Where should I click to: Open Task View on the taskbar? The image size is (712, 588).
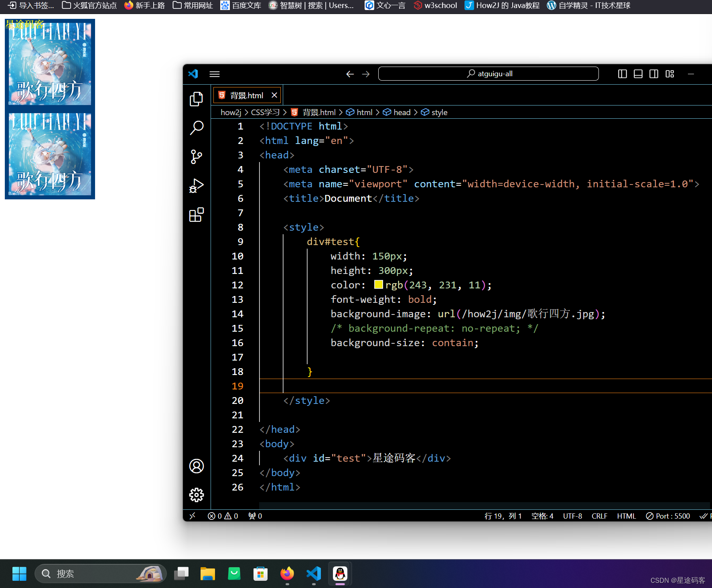click(x=181, y=574)
